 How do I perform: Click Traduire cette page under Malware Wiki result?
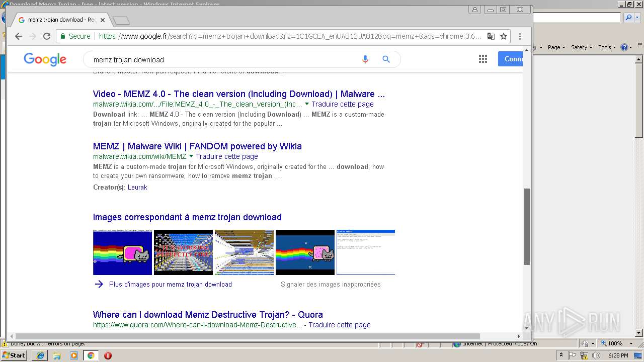[x=227, y=156]
